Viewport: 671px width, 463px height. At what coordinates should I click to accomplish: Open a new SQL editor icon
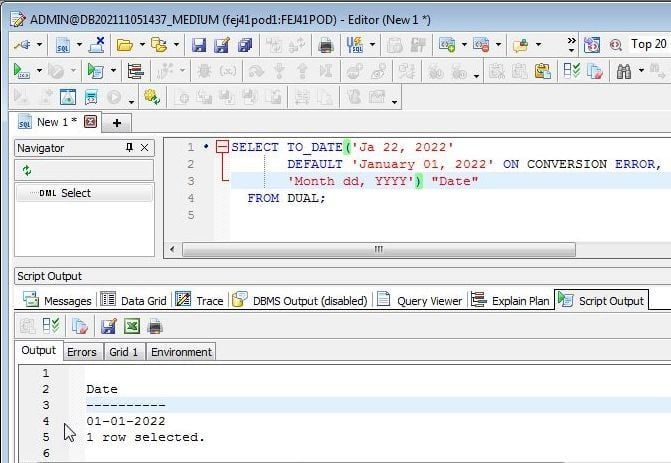[x=63, y=45]
